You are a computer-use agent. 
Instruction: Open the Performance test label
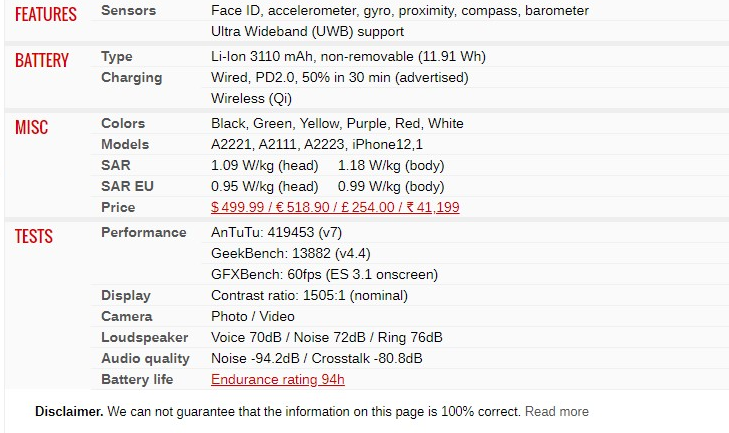[144, 233]
